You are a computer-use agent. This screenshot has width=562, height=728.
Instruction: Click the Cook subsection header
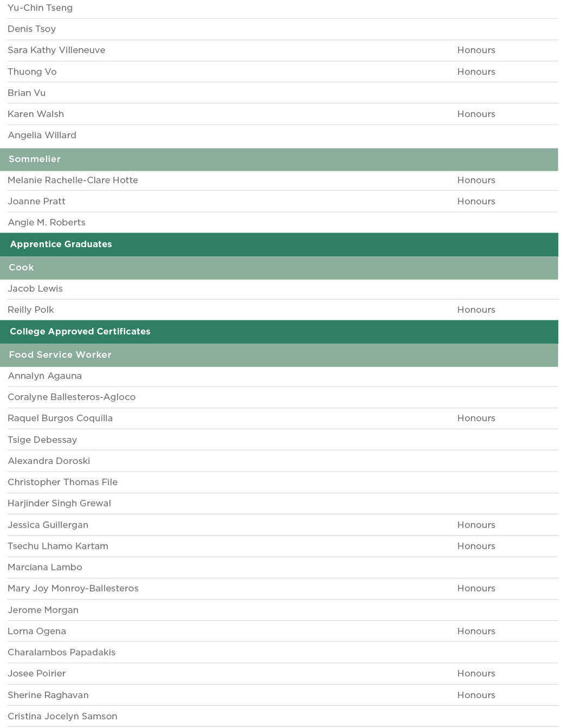pos(21,268)
